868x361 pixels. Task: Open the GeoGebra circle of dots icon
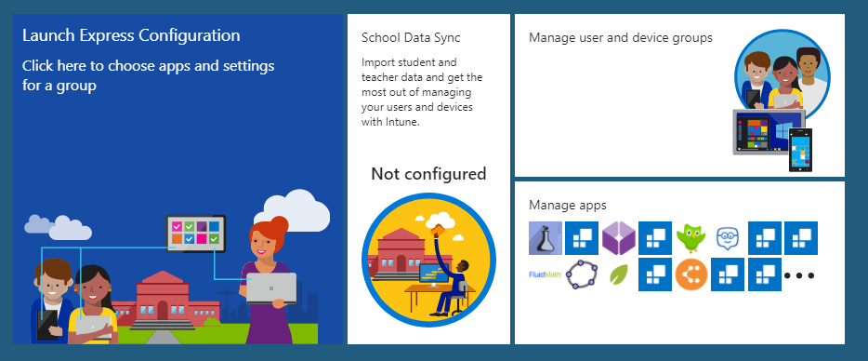pos(582,274)
